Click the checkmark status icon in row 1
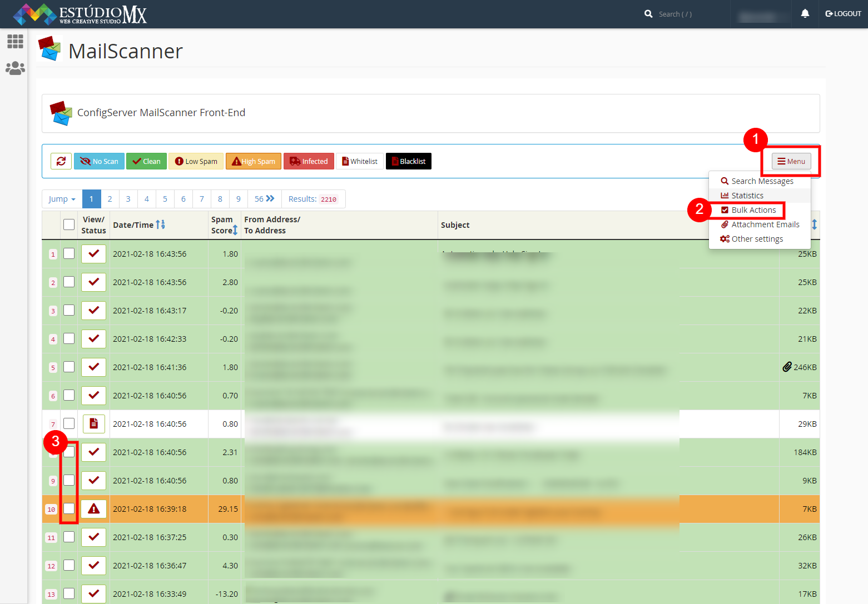This screenshot has height=604, width=868. click(93, 254)
